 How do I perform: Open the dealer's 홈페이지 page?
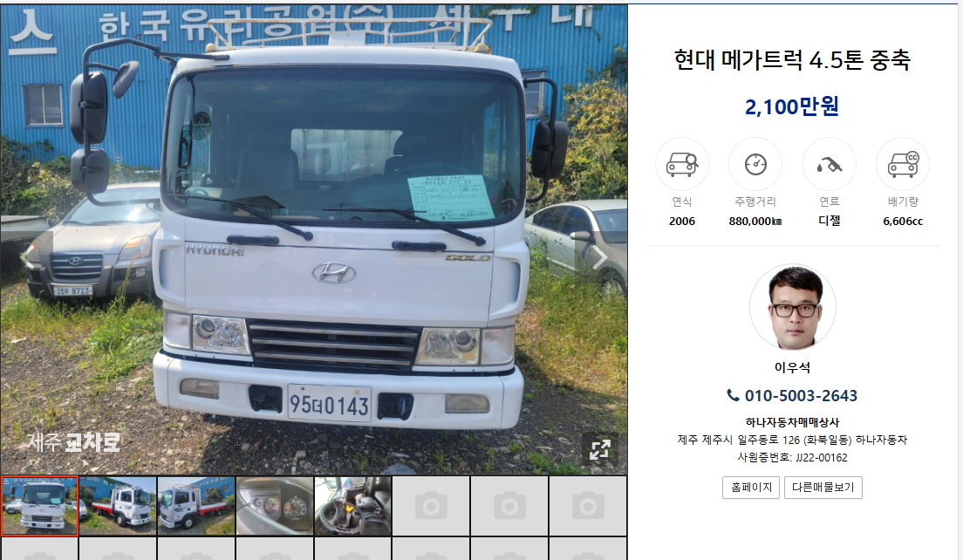(751, 488)
